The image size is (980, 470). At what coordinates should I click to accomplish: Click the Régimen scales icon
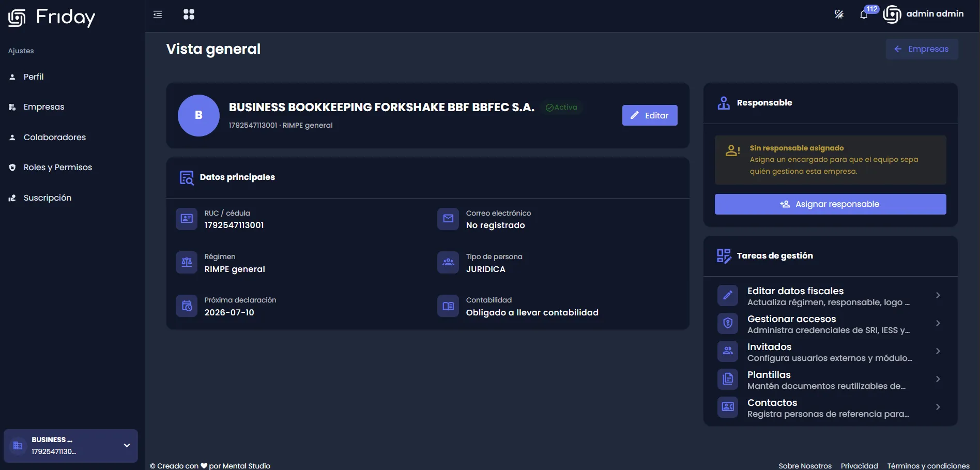187,262
